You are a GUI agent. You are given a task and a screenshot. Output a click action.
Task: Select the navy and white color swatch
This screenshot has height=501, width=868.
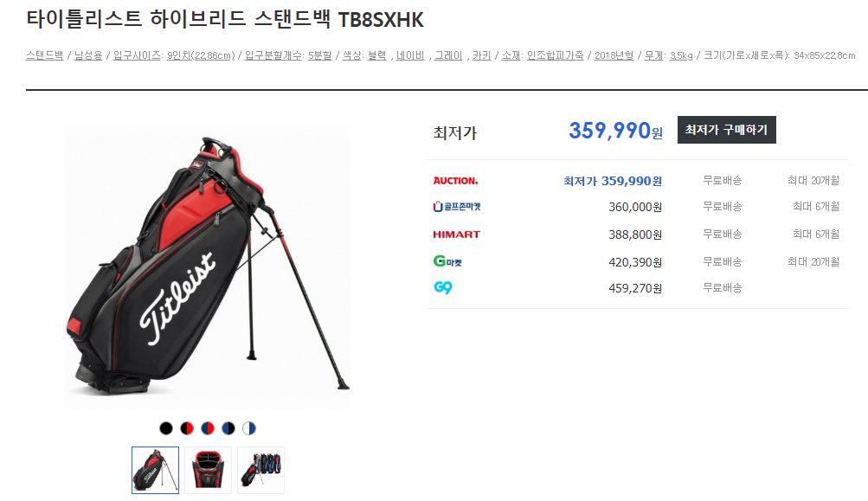tap(249, 428)
